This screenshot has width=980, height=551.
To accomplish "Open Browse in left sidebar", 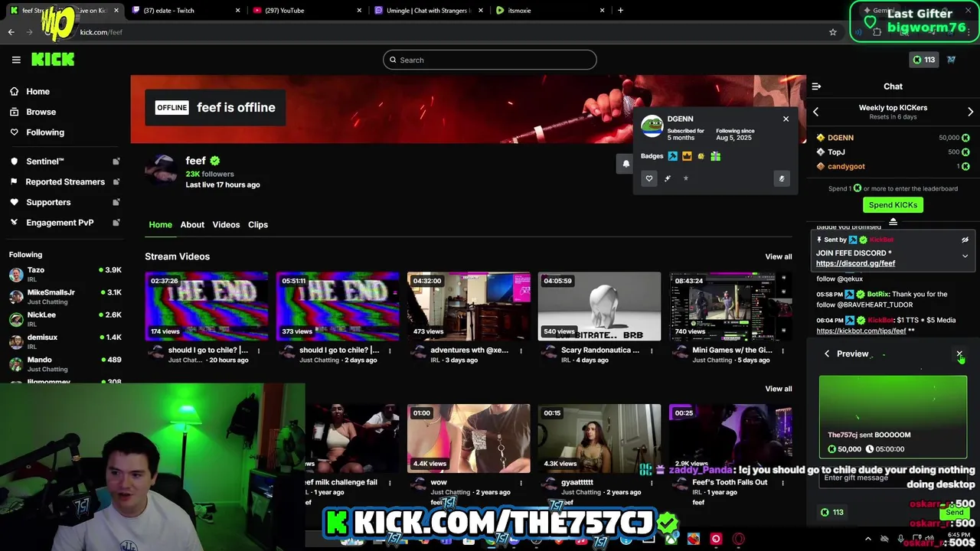I will click(x=41, y=112).
